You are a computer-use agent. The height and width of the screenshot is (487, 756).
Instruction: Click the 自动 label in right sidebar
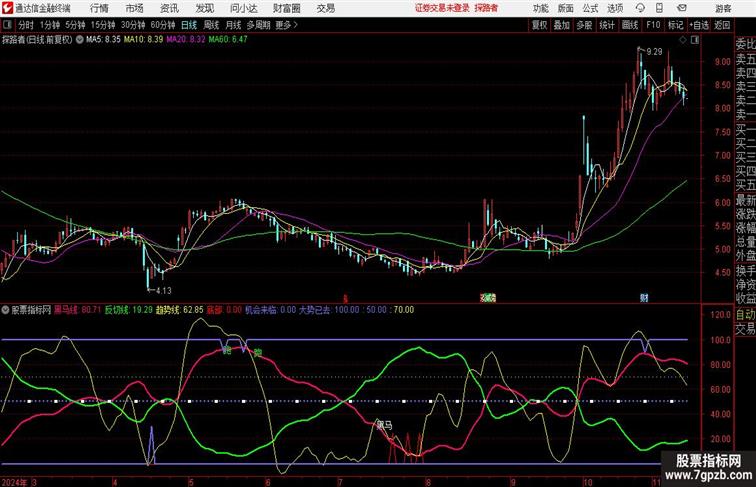pos(745,315)
